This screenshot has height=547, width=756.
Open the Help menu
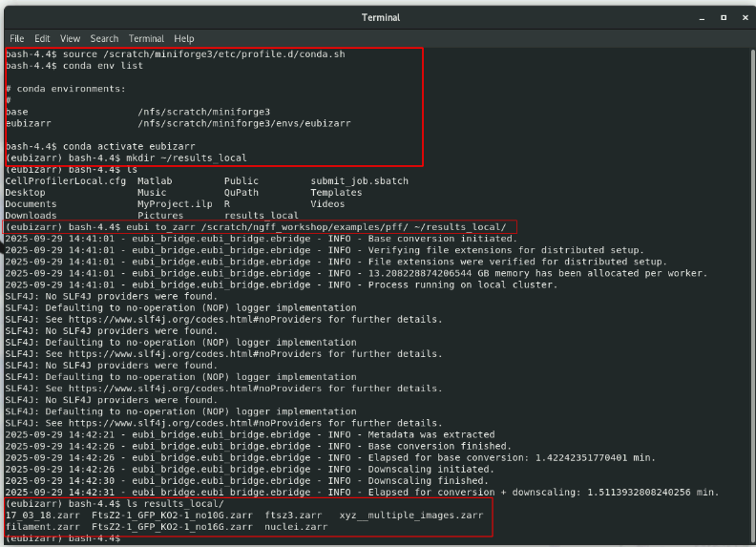[183, 38]
